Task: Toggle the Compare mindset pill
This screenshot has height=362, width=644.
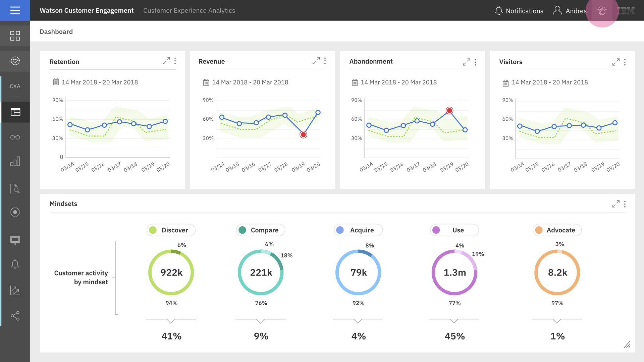Action: (261, 230)
